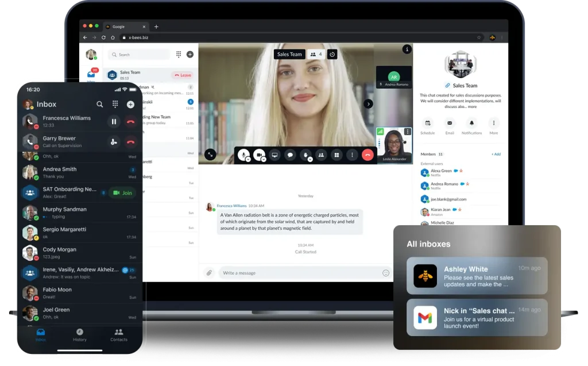Toggle the camera video button

click(259, 154)
